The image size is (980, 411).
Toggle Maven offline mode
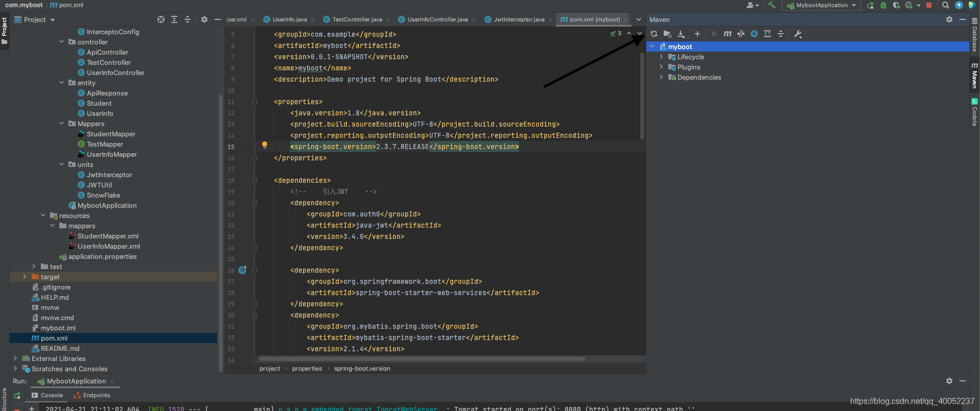[x=740, y=34]
